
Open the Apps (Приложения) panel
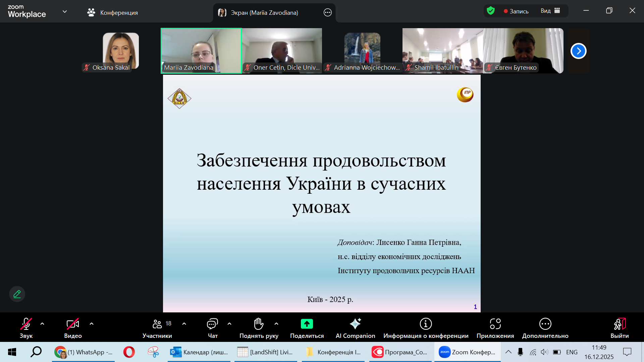495,327
